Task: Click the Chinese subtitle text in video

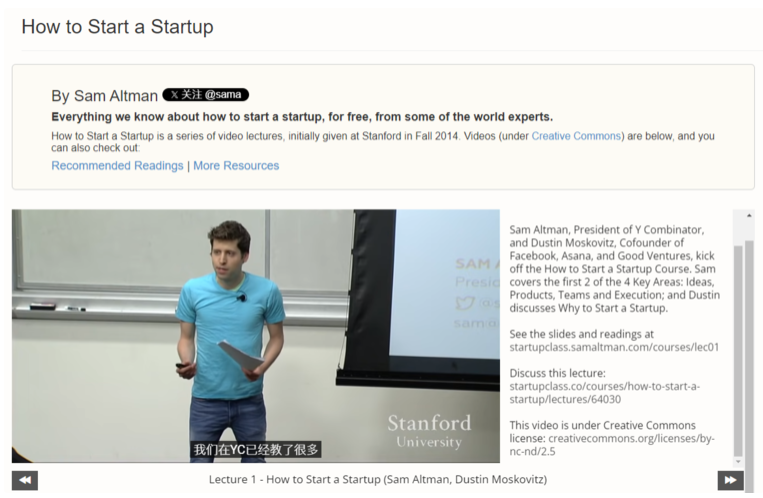Action: [256, 450]
